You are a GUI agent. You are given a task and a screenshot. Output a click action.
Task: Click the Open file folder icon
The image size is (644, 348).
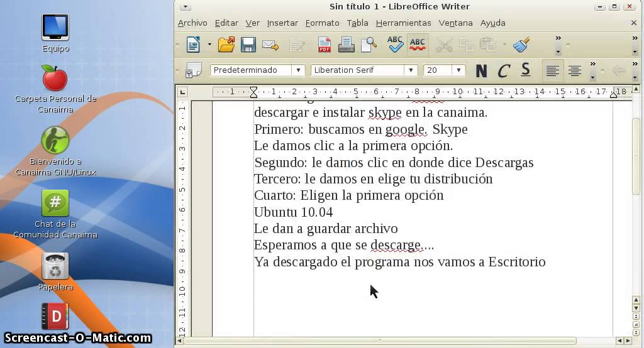(x=226, y=45)
